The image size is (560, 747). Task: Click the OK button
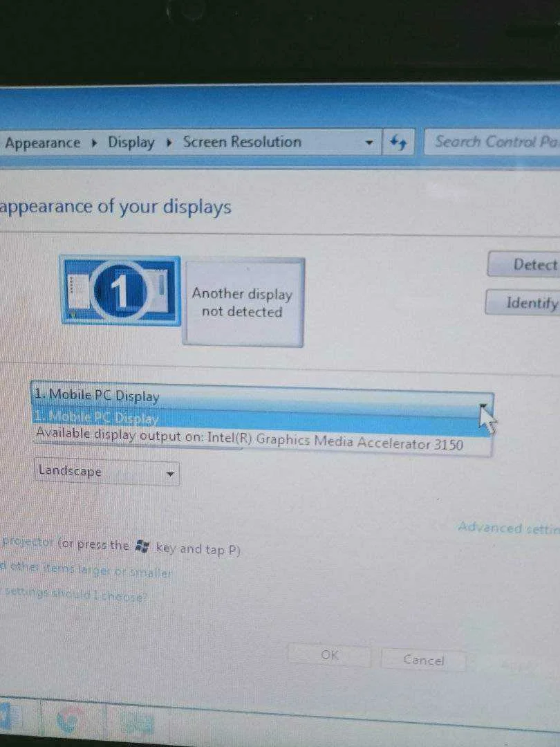330,656
